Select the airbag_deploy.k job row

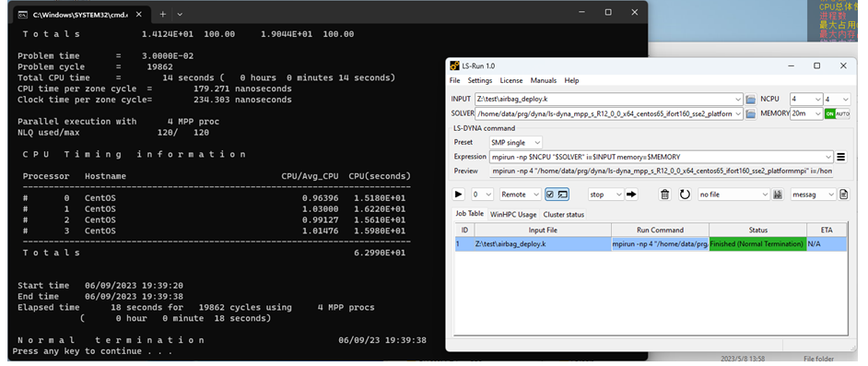(651, 244)
